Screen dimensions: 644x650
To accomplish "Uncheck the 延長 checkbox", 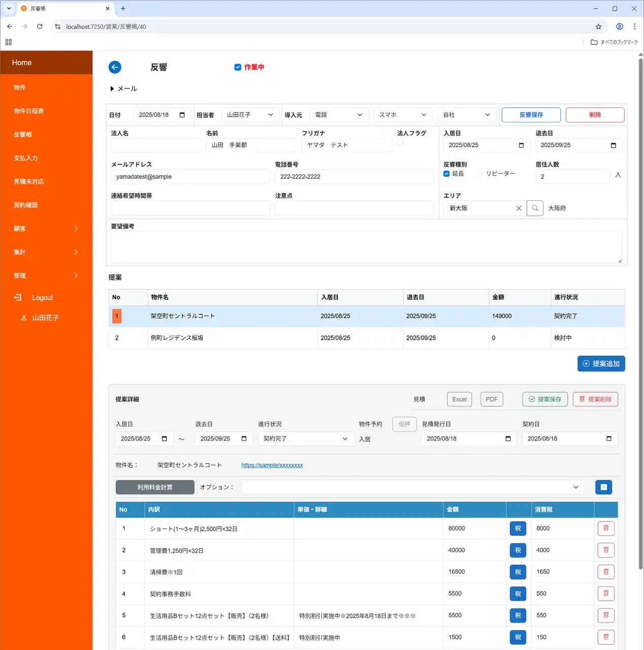I will (x=447, y=174).
